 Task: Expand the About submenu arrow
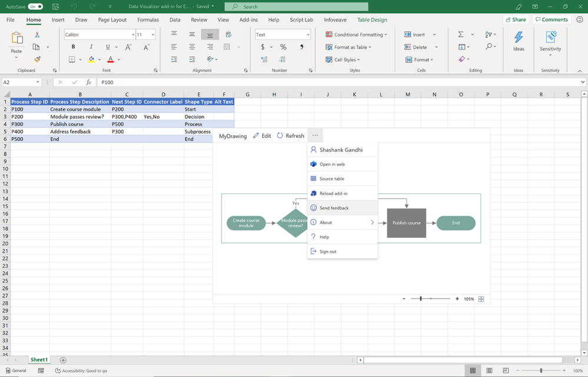point(372,223)
